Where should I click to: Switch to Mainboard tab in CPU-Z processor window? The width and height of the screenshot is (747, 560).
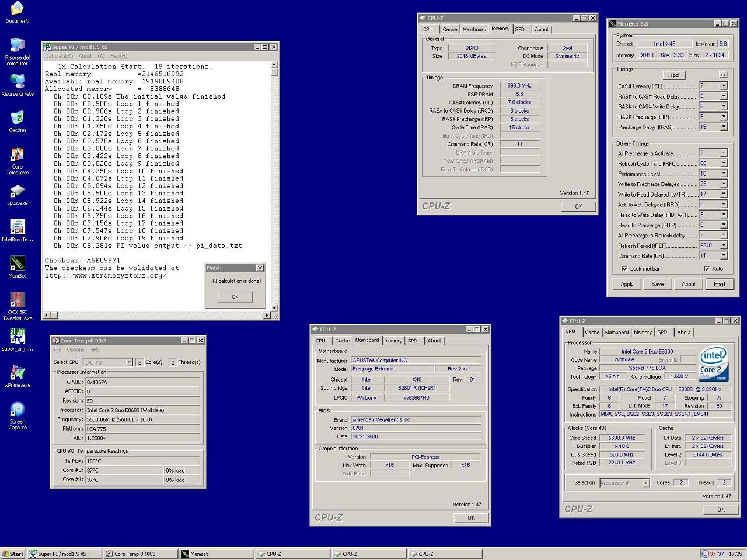(616, 332)
